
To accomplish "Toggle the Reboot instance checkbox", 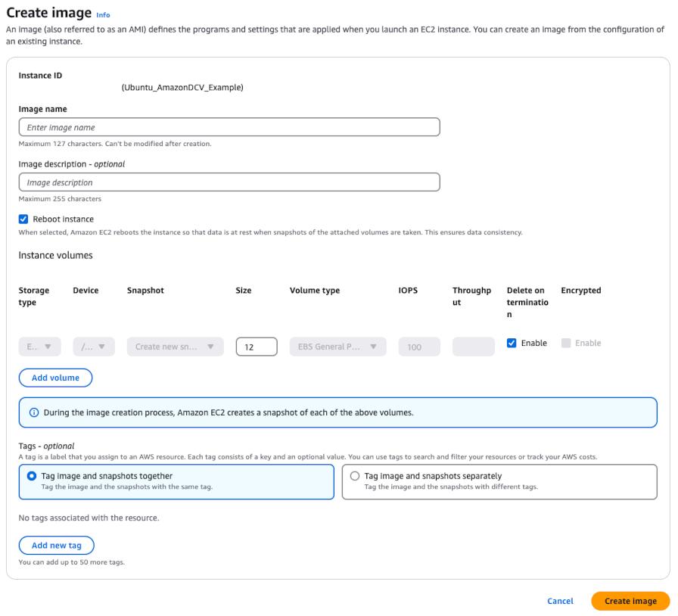I will coord(23,219).
